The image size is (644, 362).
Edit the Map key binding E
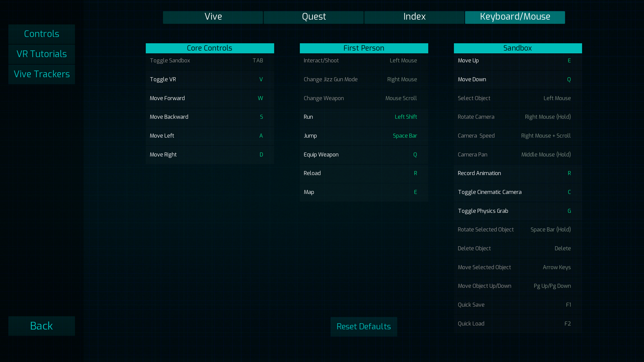(415, 192)
